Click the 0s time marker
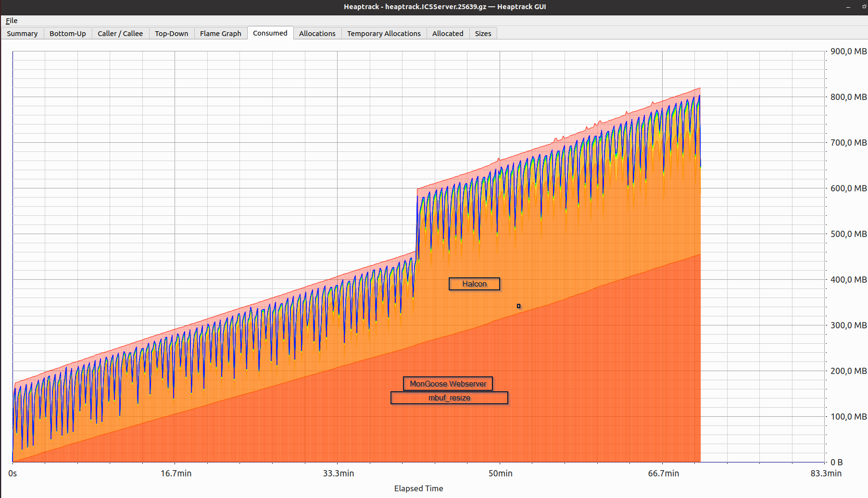Viewport: 868px width, 498px height. [13, 473]
